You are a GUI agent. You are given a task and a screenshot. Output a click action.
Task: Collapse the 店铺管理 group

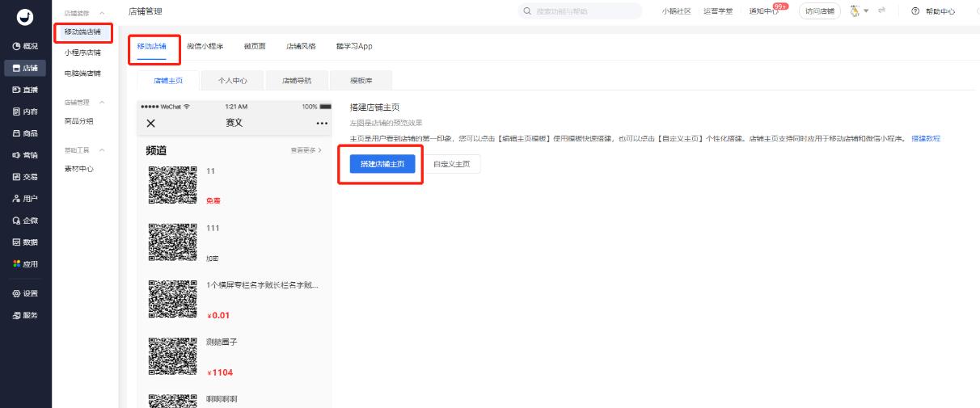(x=102, y=102)
